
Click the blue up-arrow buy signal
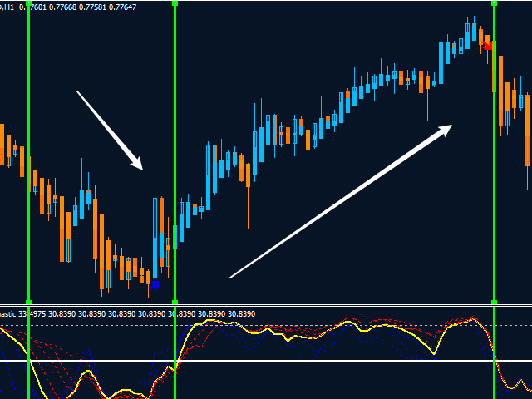(155, 285)
